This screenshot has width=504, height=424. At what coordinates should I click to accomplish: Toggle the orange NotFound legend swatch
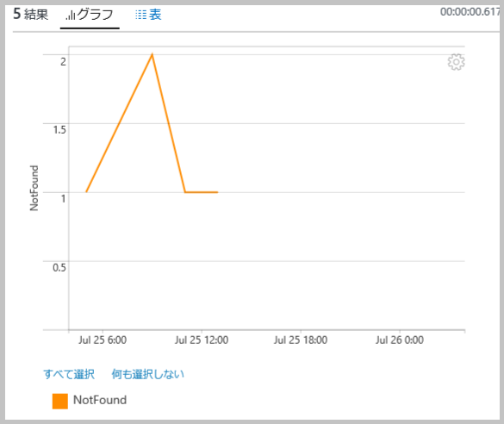pyautogui.click(x=60, y=402)
